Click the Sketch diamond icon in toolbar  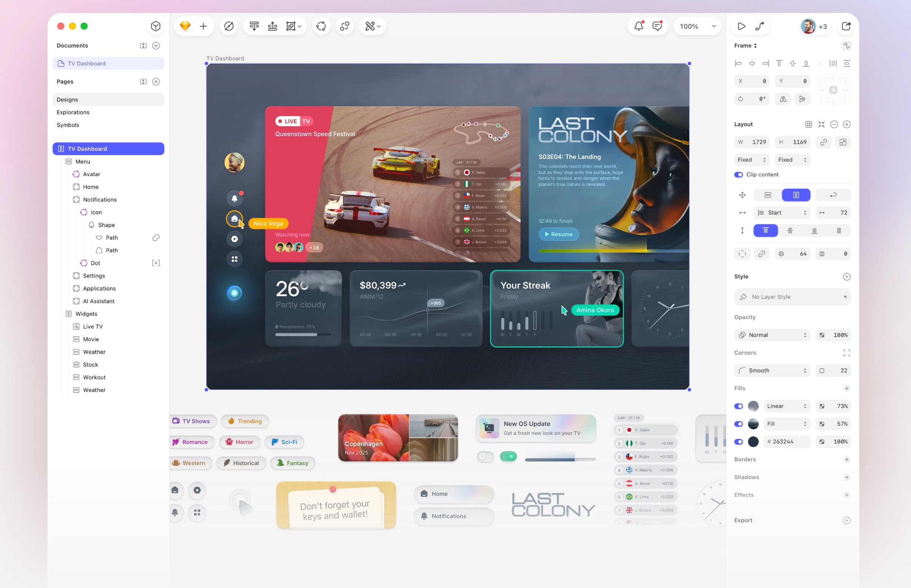click(x=185, y=26)
